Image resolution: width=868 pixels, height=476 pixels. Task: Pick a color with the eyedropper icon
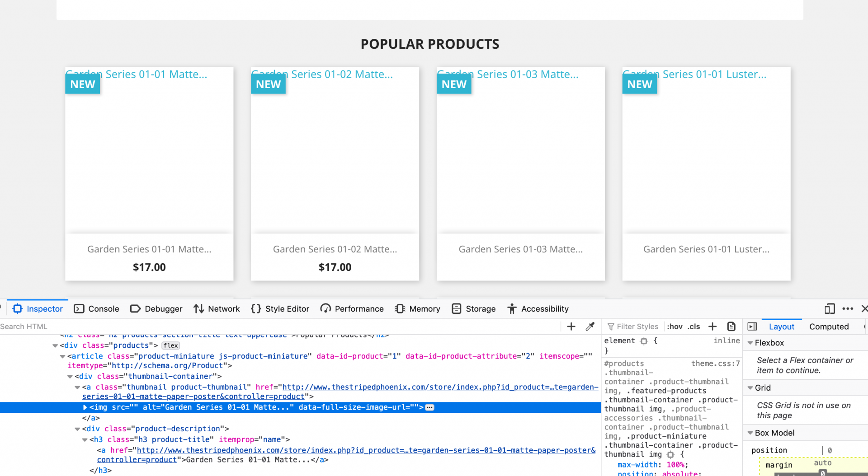590,327
